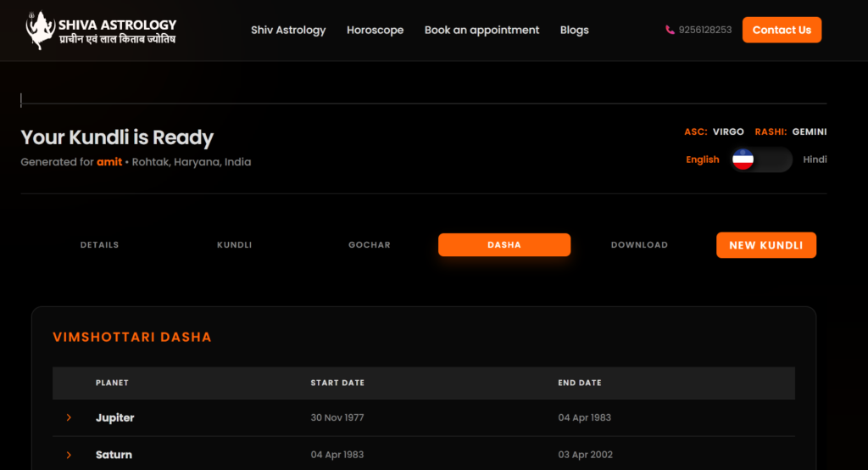
Task: Click the pink phone icon
Action: coord(670,30)
